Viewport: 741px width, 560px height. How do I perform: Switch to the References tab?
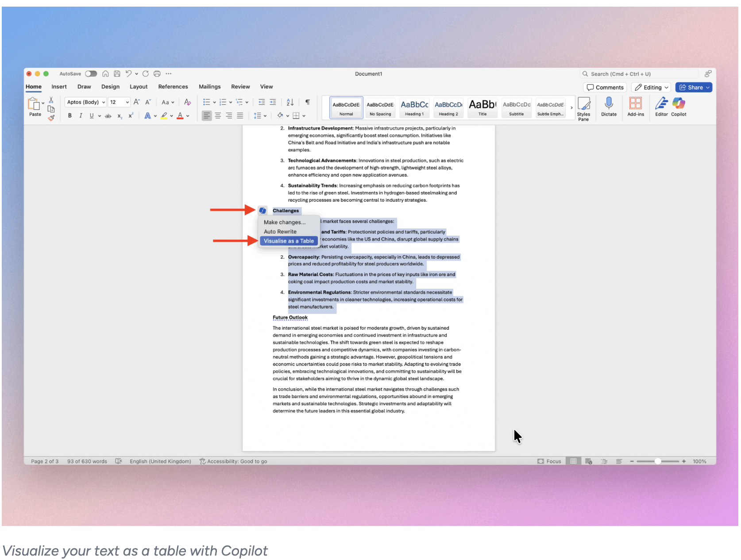pos(173,87)
